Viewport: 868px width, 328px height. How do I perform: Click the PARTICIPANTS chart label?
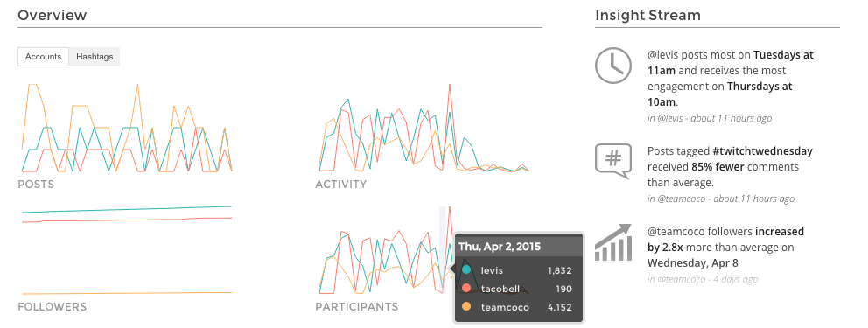pos(356,306)
